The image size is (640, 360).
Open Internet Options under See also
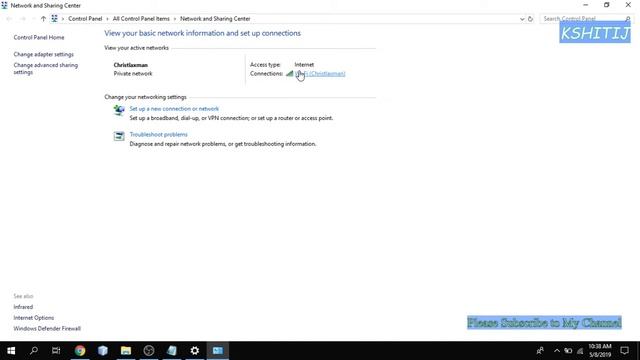click(x=33, y=318)
